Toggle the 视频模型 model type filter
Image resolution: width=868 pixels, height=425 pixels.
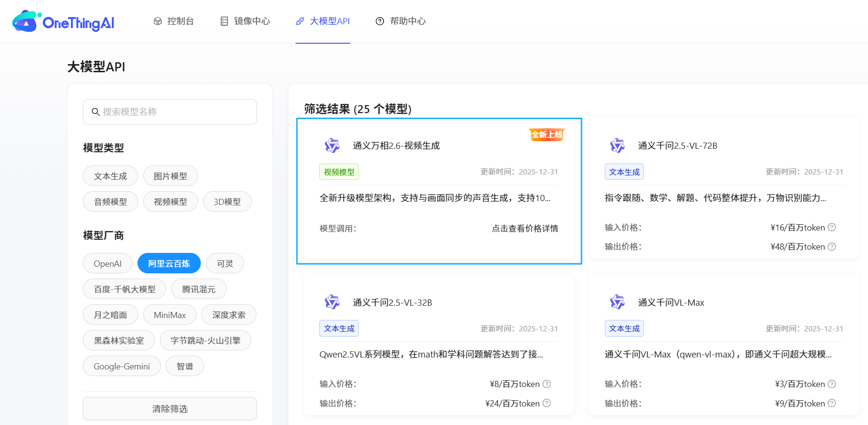click(x=170, y=202)
